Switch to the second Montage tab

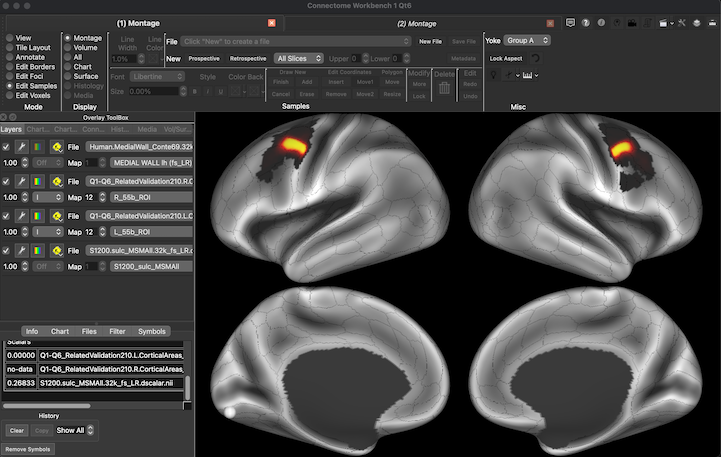click(417, 22)
